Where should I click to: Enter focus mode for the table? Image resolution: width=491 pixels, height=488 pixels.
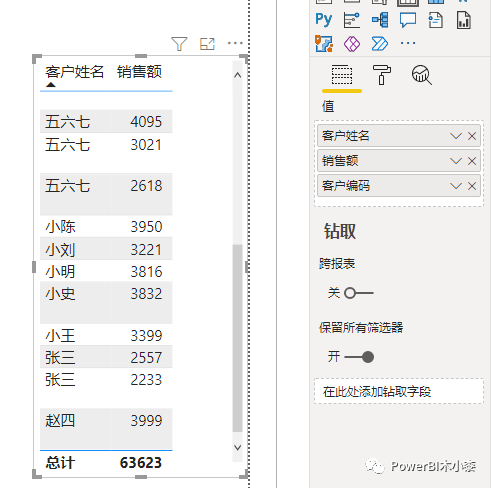(x=207, y=44)
